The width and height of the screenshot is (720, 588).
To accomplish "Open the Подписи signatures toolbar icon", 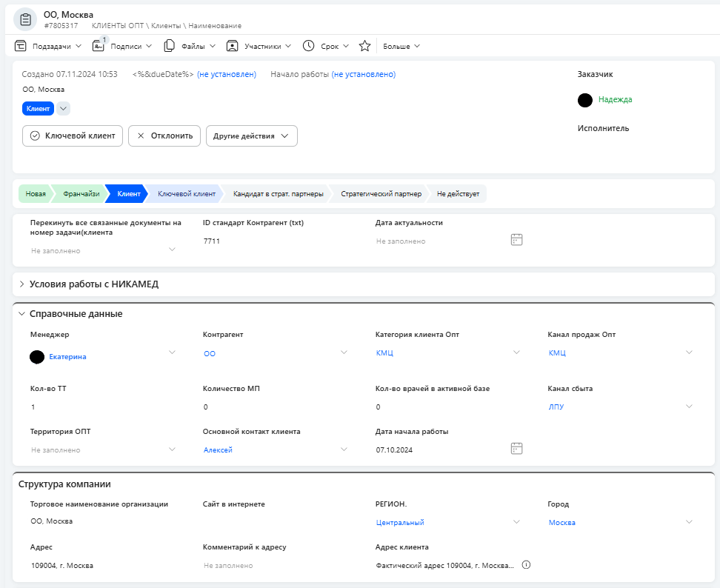I will [x=99, y=46].
